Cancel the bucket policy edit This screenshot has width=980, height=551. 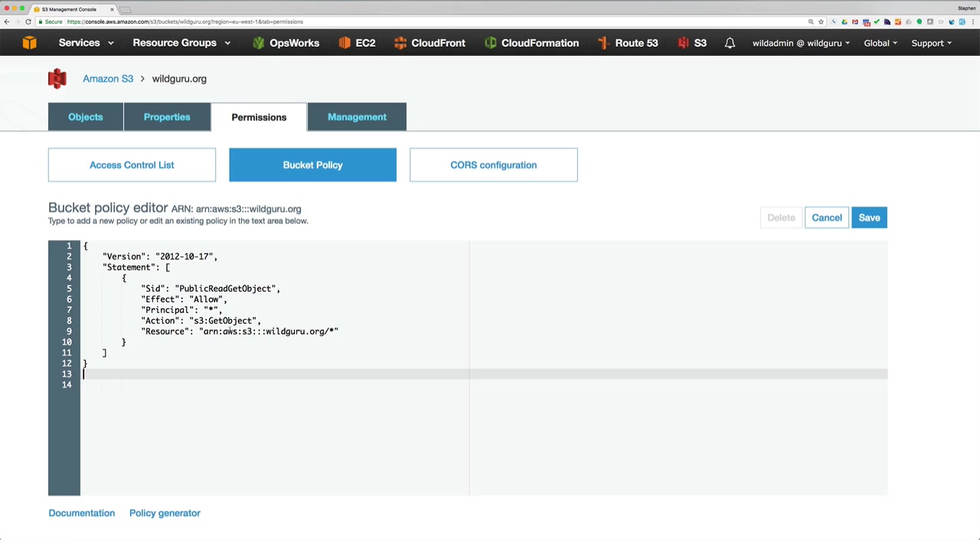pyautogui.click(x=827, y=218)
